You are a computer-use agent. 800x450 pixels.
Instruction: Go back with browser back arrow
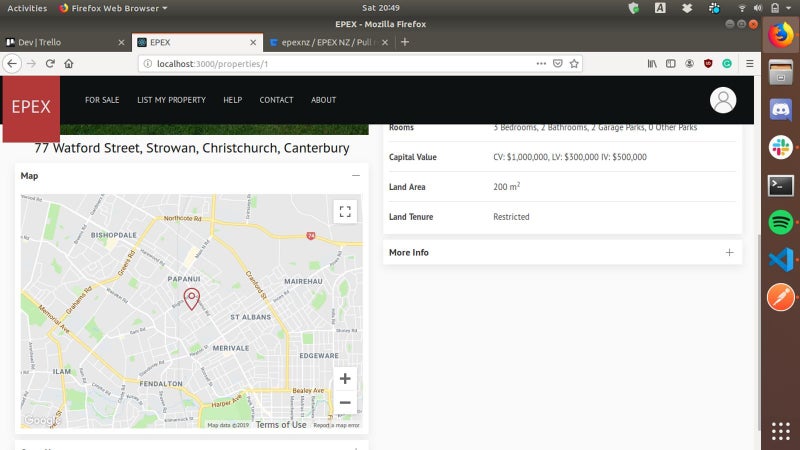[12, 64]
